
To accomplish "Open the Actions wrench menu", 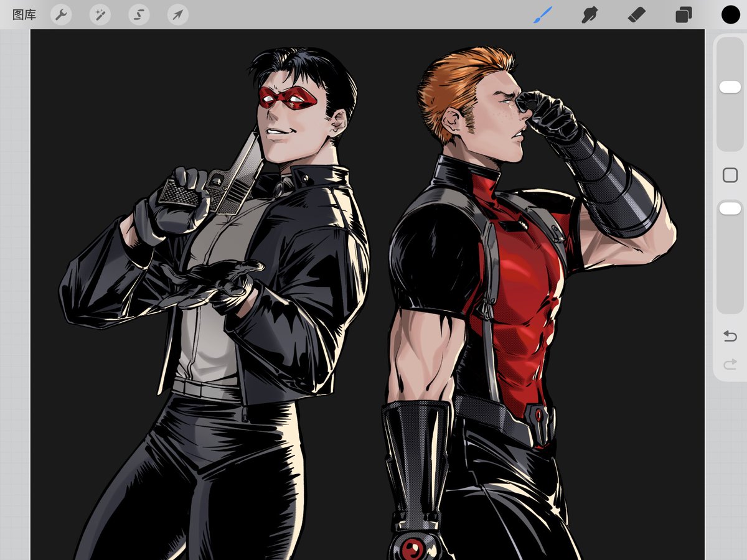I will (61, 14).
